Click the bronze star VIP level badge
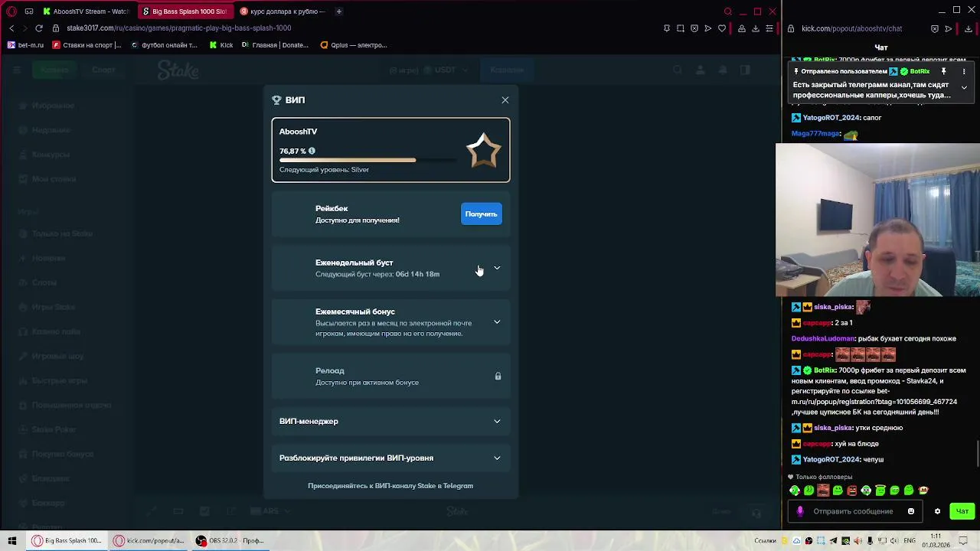Image resolution: width=980 pixels, height=551 pixels. (484, 151)
